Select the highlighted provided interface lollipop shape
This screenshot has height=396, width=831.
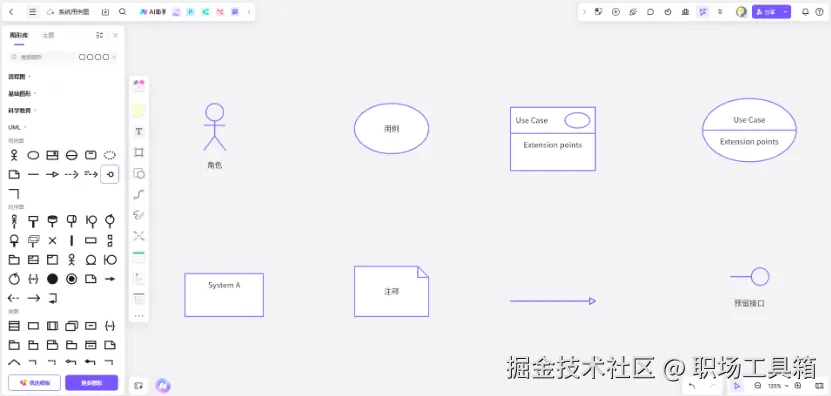(x=110, y=174)
